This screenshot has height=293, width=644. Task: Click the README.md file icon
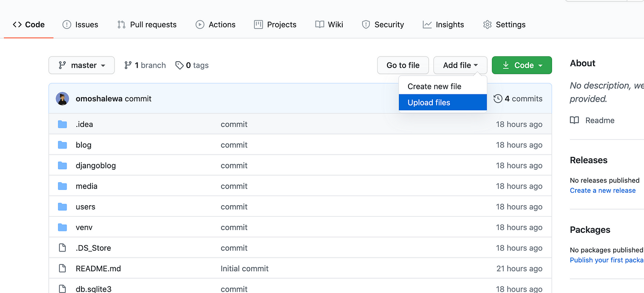pos(63,269)
